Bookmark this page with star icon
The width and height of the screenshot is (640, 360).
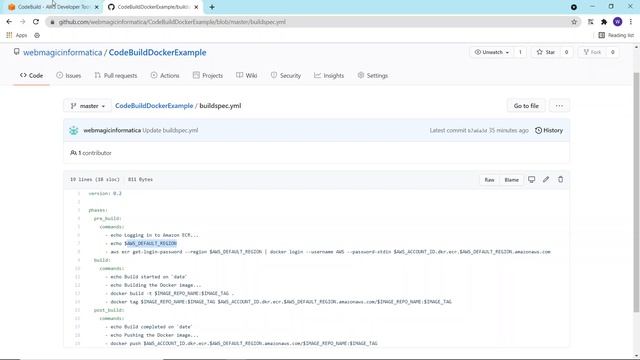coord(574,22)
